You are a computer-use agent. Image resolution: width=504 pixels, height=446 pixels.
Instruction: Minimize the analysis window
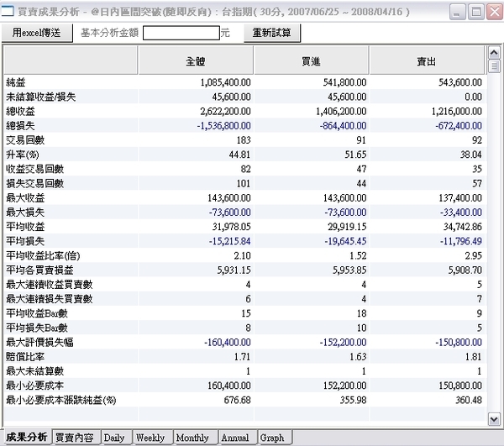coord(457,12)
